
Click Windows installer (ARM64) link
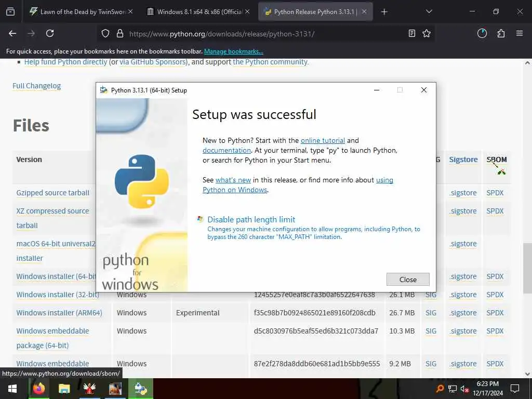(x=59, y=313)
